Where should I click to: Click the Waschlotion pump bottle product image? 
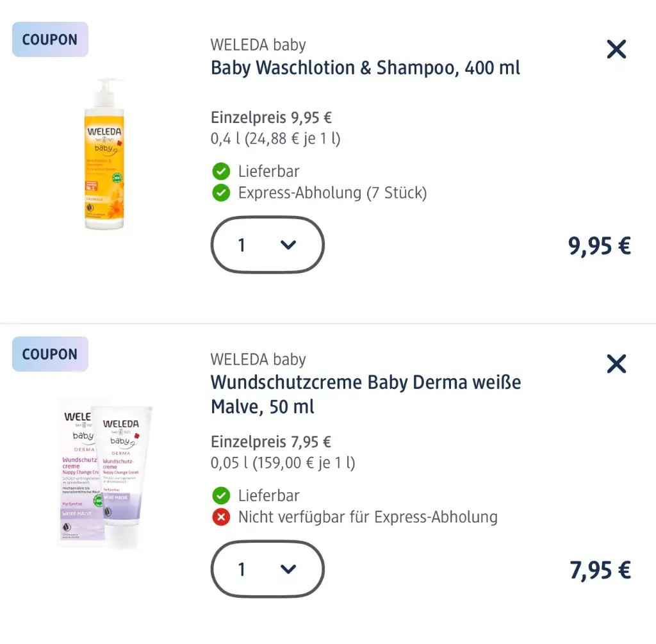pyautogui.click(x=104, y=154)
